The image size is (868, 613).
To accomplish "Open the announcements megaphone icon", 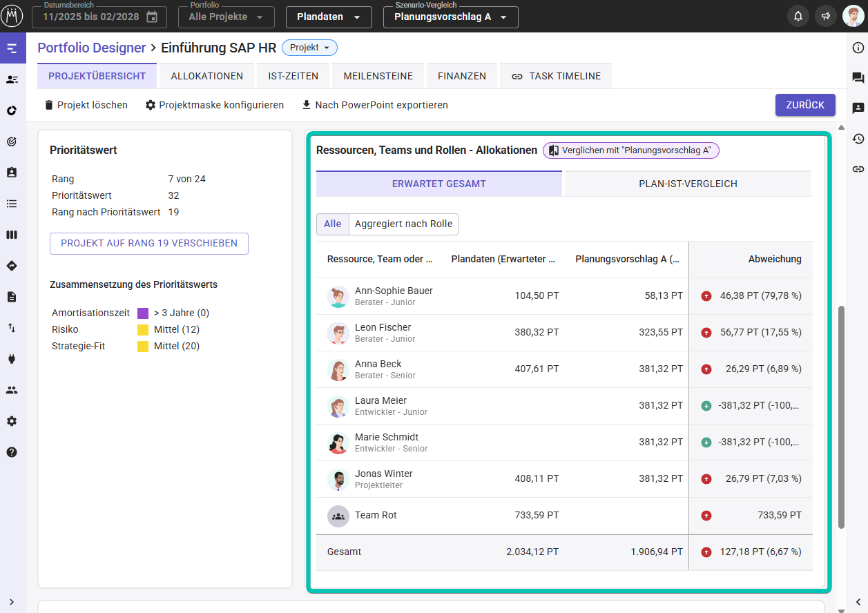I will pos(825,17).
